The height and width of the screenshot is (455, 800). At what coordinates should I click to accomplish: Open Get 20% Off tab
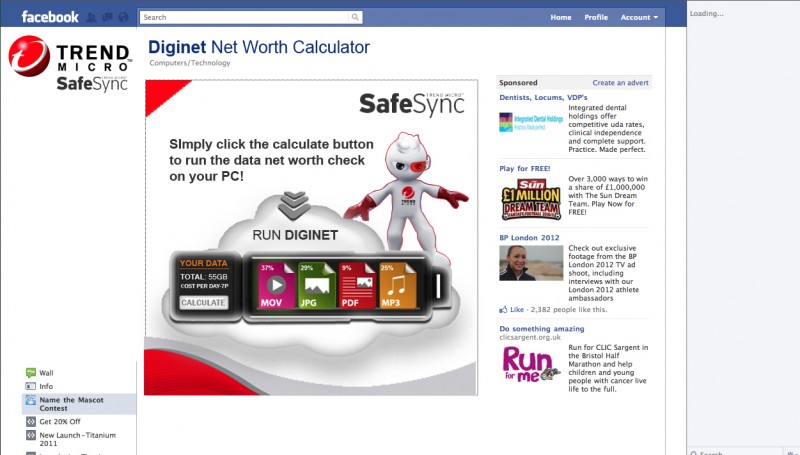(x=60, y=421)
